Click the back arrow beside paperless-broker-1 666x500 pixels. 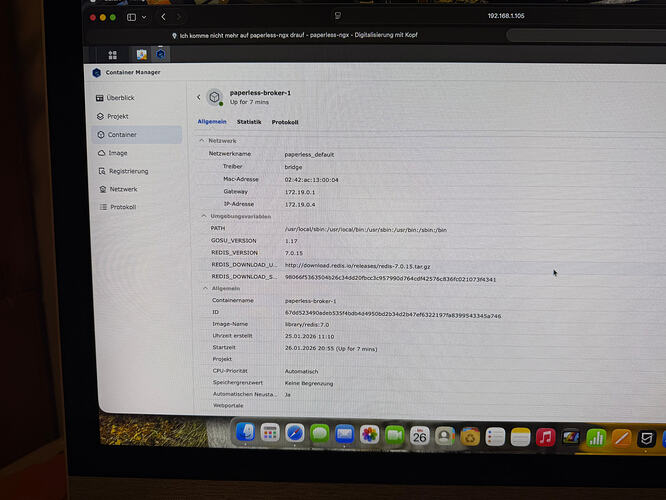[x=198, y=97]
